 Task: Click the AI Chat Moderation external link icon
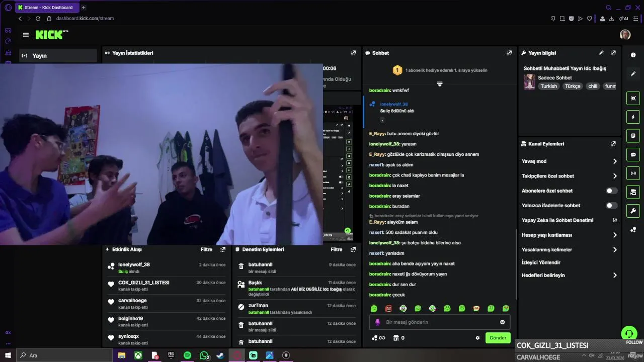pyautogui.click(x=614, y=220)
